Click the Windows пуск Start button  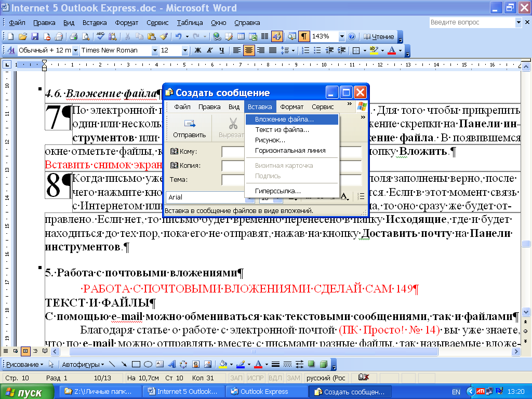point(27,392)
